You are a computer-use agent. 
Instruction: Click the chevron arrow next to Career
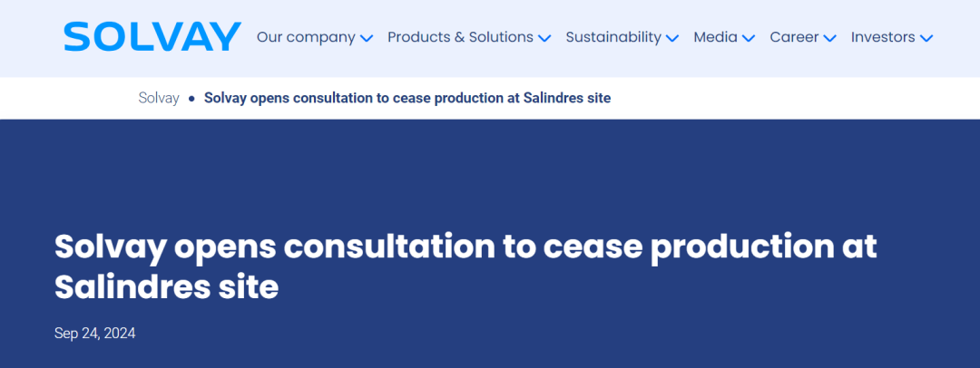click(830, 38)
